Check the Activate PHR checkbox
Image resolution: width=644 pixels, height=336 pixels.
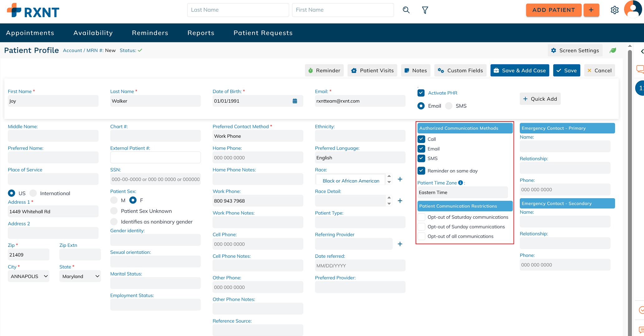tap(421, 93)
